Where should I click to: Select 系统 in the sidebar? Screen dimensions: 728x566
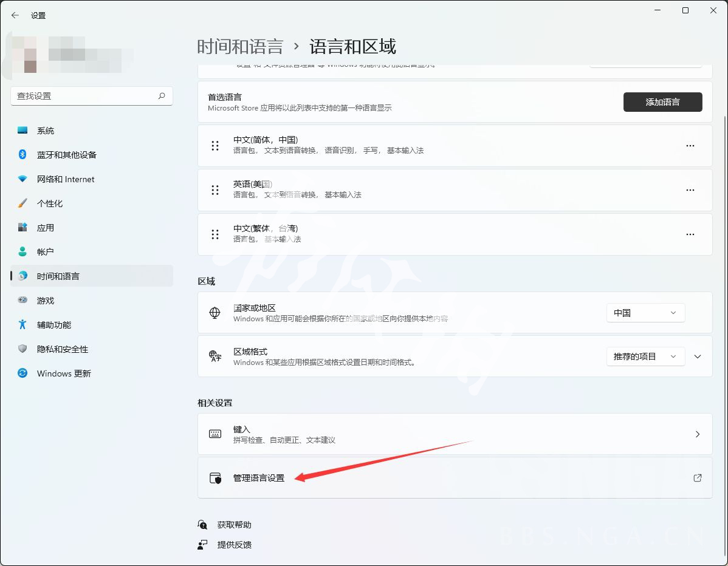tap(45, 131)
